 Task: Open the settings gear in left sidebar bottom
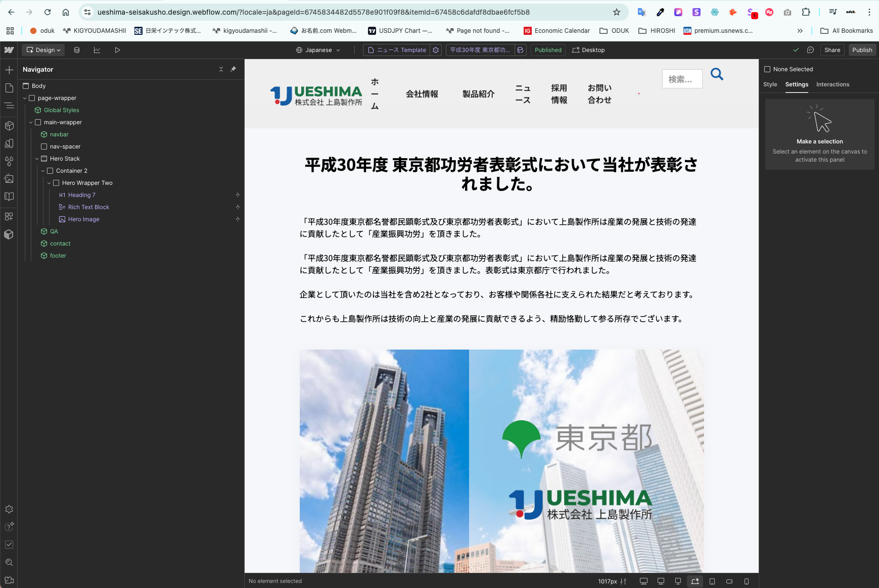(x=9, y=509)
